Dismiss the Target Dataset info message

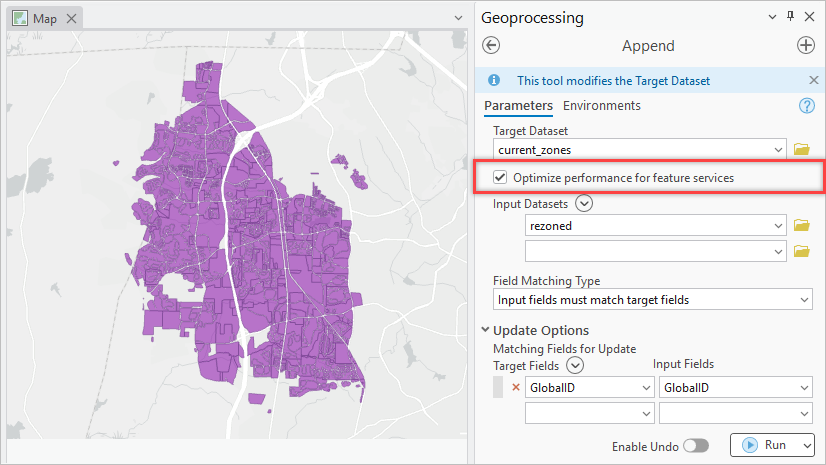[x=813, y=80]
